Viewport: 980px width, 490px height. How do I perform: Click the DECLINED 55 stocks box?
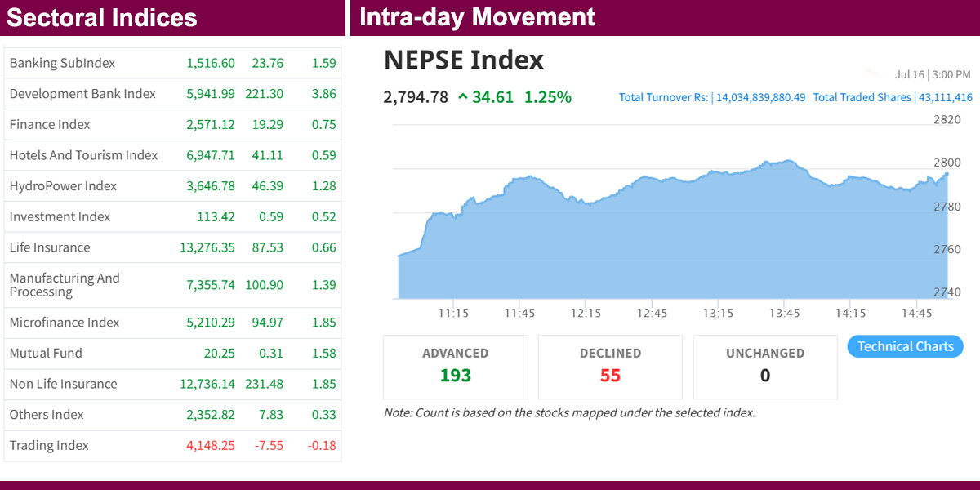point(610,365)
